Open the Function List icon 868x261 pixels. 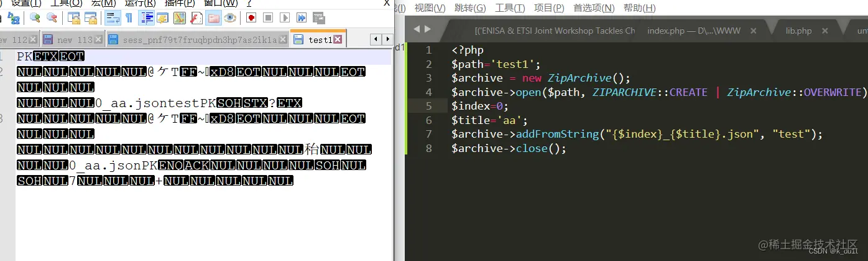click(196, 17)
